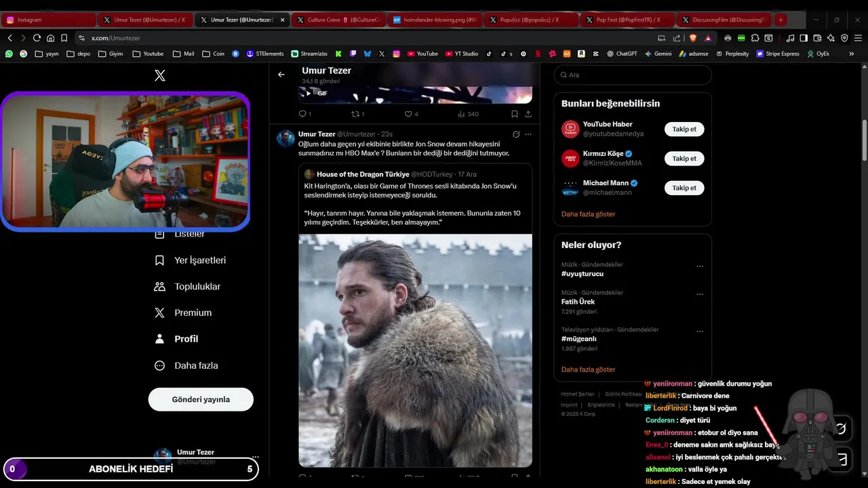Open Grok icon on Umur Tezer's tweet
Viewport: 868px width, 488px height.
(x=516, y=134)
